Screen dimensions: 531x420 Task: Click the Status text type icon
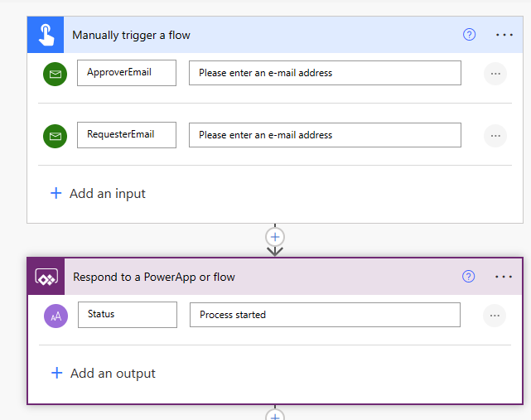pyautogui.click(x=56, y=316)
